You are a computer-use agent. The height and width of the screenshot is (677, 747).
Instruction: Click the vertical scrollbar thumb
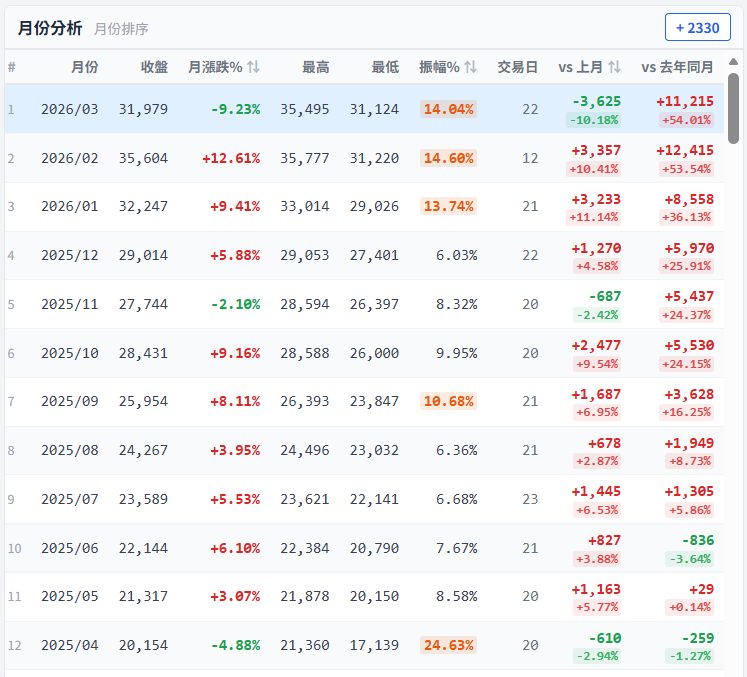[734, 108]
